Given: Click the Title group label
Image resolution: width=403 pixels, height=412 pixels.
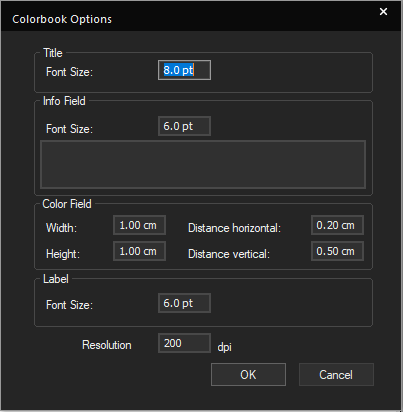Looking at the screenshot, I should point(53,53).
